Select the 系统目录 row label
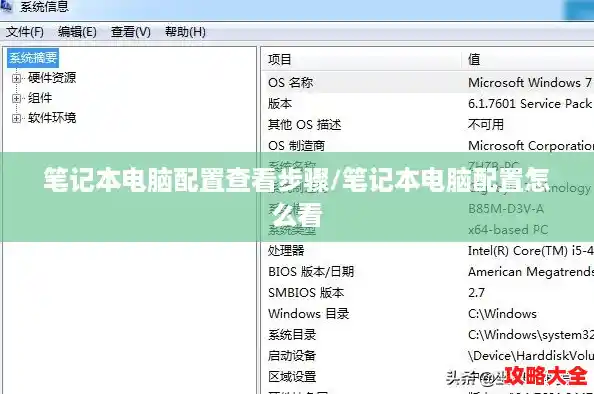The height and width of the screenshot is (394, 594). coord(292,335)
